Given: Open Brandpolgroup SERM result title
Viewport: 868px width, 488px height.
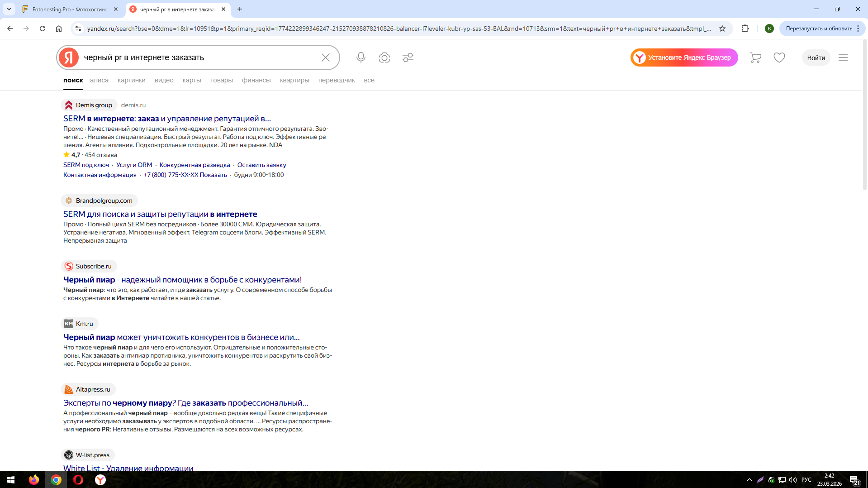Looking at the screenshot, I should point(160,214).
